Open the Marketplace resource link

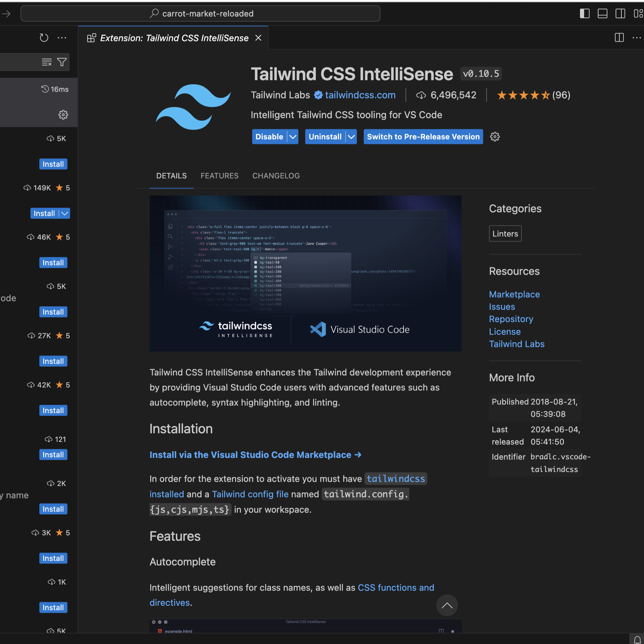(x=514, y=294)
